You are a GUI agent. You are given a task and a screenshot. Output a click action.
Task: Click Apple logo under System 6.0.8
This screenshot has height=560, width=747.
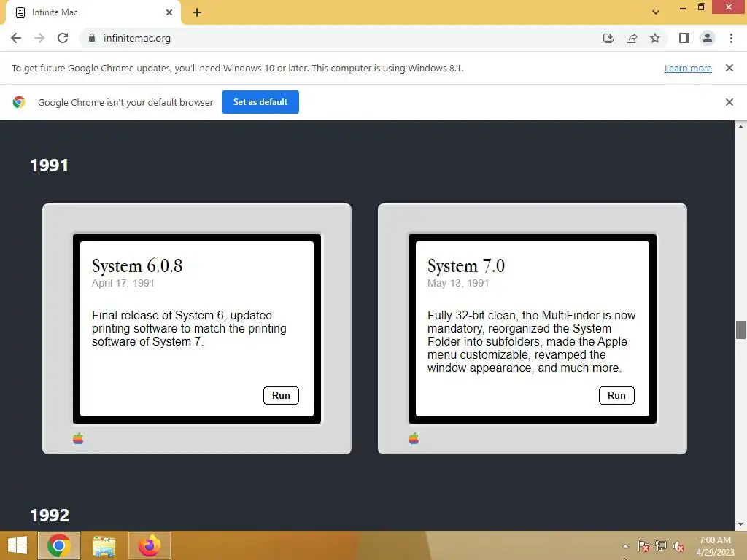tap(78, 438)
